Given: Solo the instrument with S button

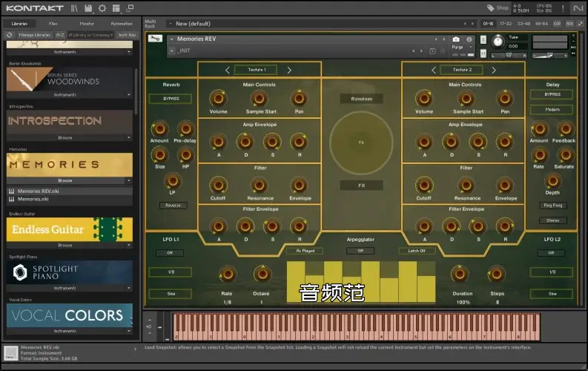Looking at the screenshot, I should pyautogui.click(x=483, y=39).
